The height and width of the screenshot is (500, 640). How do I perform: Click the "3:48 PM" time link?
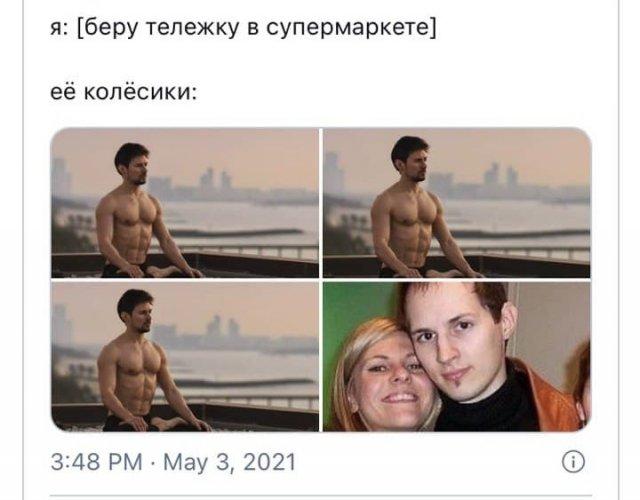(x=96, y=462)
